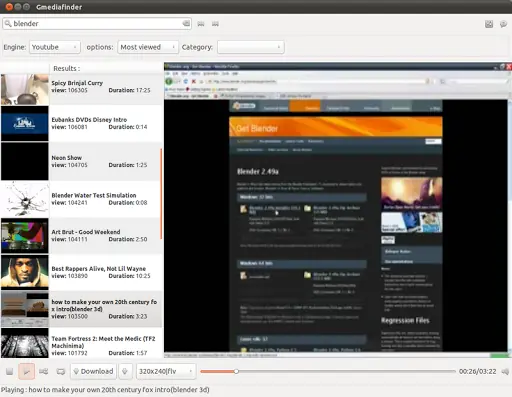The height and width of the screenshot is (397, 512).
Task: Click the Team Fortress 2 thumbnail
Action: tap(25, 343)
